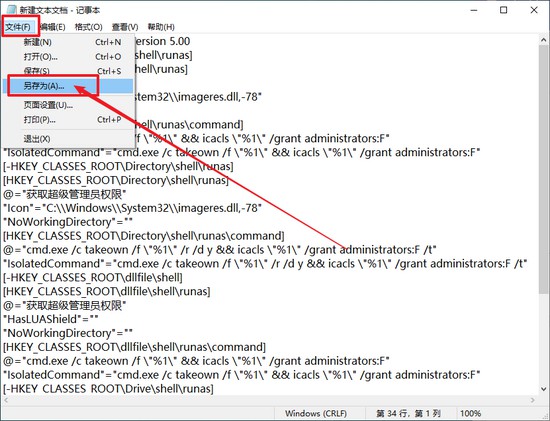Open the 格式(O) menu
This screenshot has width=550, height=421.
click(x=88, y=27)
